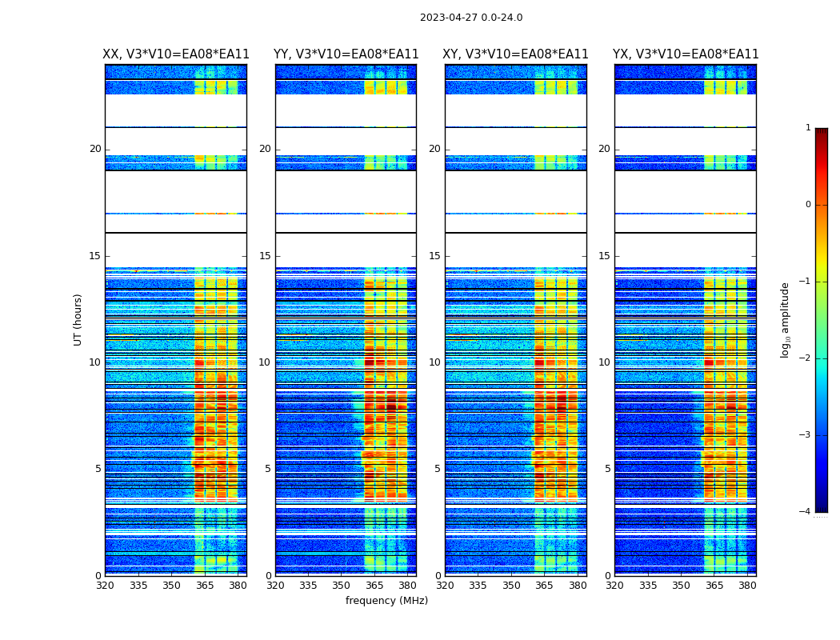The width and height of the screenshot is (840, 640).
Task: Click the log10 amplitude colorbar label
Action: coord(786,320)
